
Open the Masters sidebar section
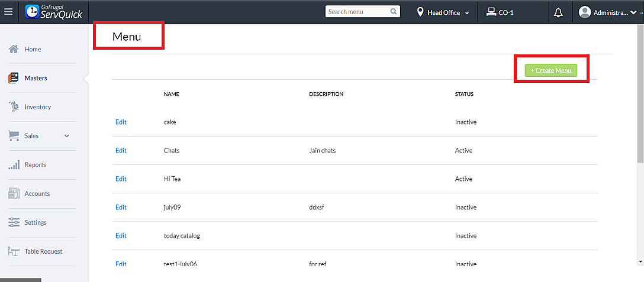coord(36,78)
